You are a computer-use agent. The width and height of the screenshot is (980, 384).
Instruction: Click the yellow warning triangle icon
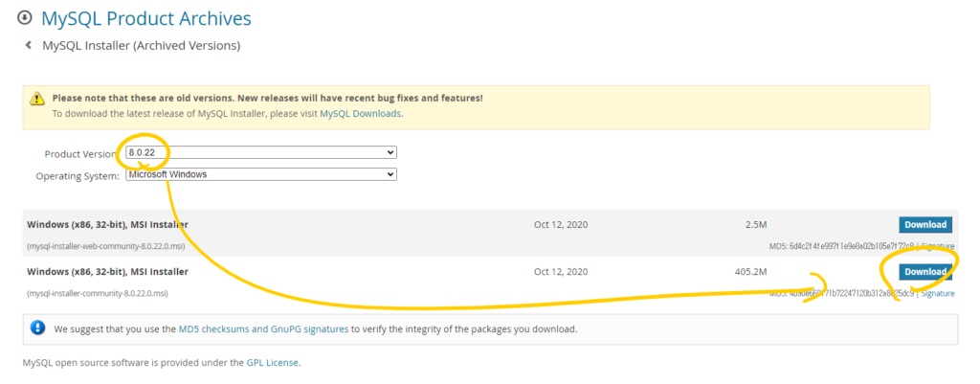coord(38,99)
